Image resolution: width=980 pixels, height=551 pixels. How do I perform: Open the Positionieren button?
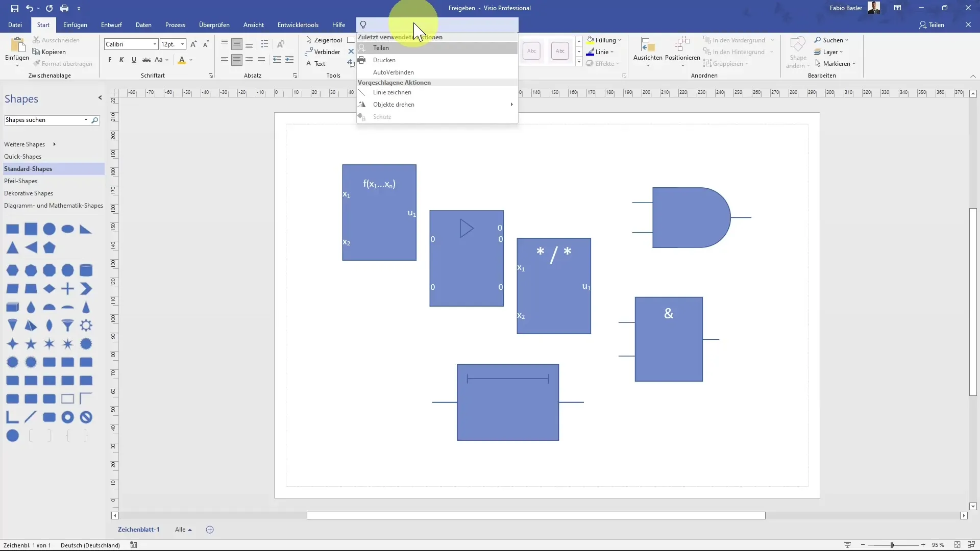coord(682,51)
